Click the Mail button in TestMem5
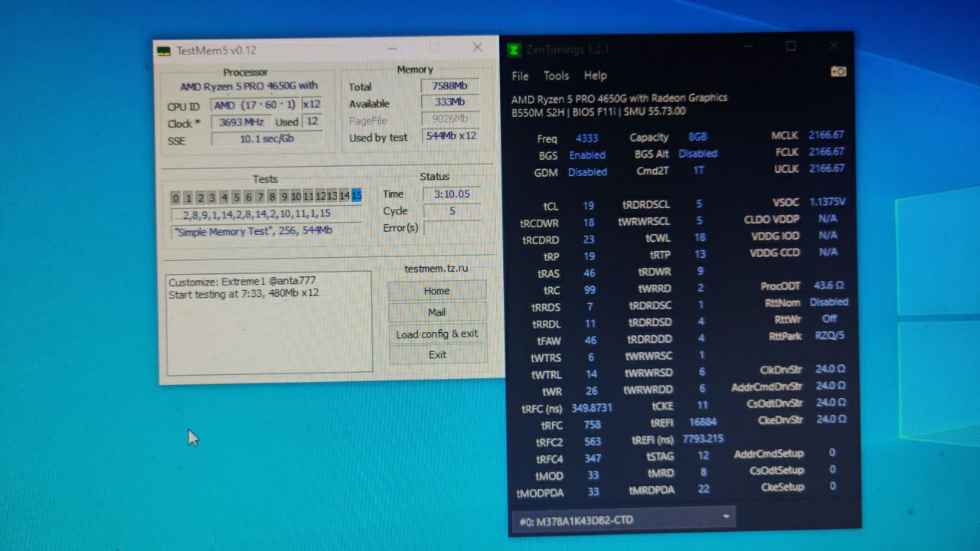This screenshot has width=980, height=551. (437, 312)
